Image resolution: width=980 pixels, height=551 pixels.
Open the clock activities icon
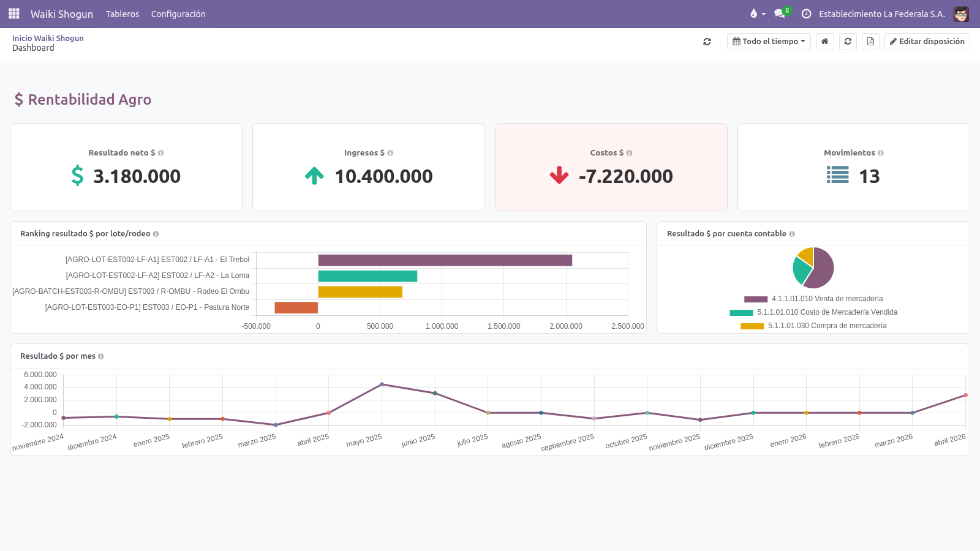coord(806,13)
